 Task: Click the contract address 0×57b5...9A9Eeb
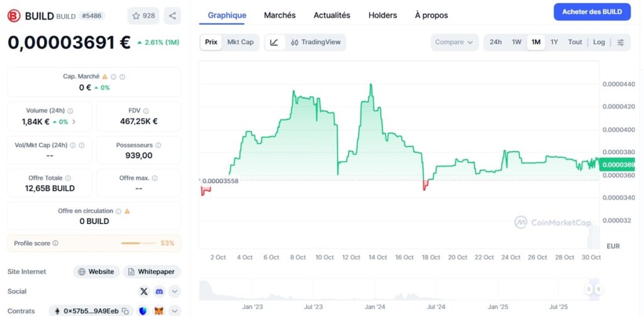91,311
